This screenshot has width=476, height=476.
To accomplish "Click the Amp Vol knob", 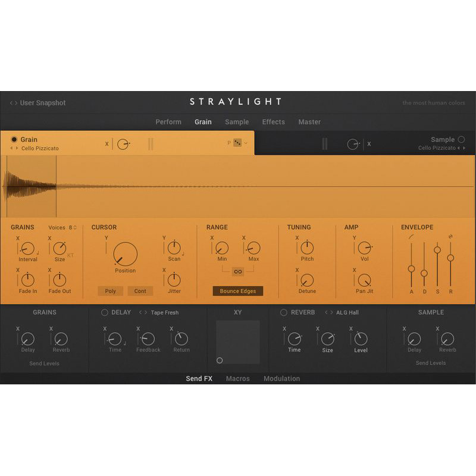I will (x=364, y=248).
